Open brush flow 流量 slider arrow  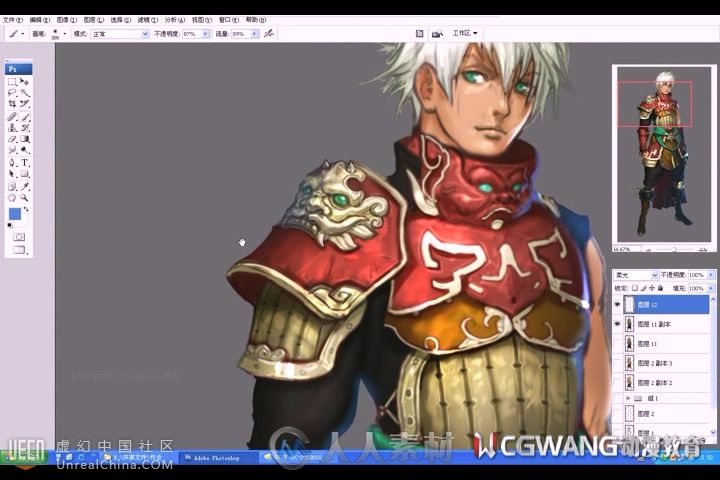254,34
